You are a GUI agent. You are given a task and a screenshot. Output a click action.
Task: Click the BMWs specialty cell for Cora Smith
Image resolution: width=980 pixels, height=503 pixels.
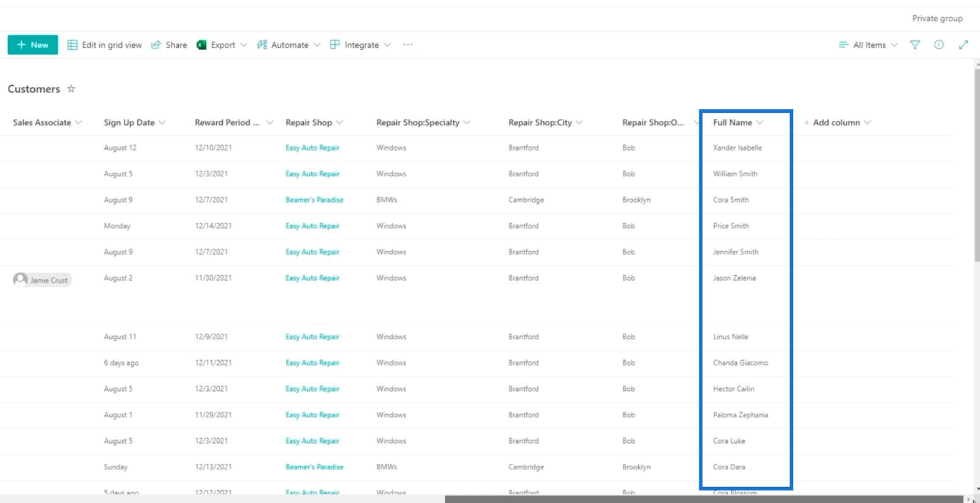coord(386,200)
